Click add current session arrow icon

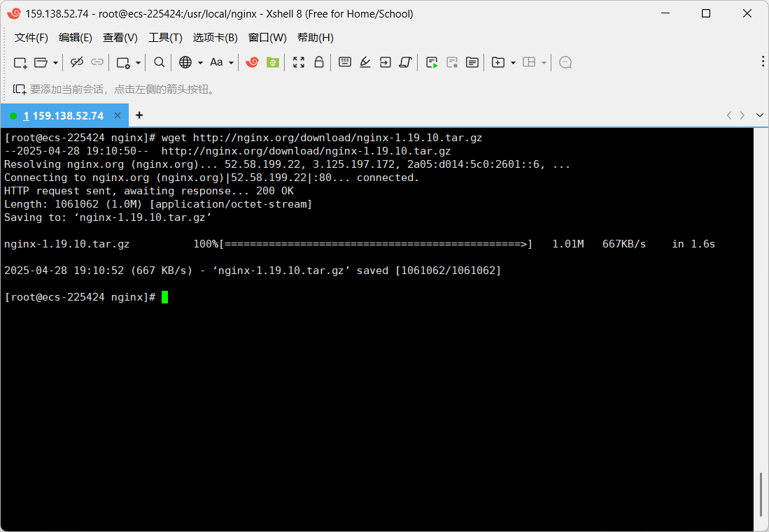(20, 89)
